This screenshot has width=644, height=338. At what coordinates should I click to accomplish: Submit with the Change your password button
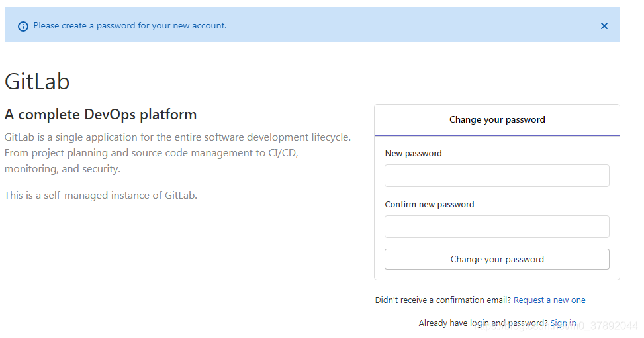point(497,259)
